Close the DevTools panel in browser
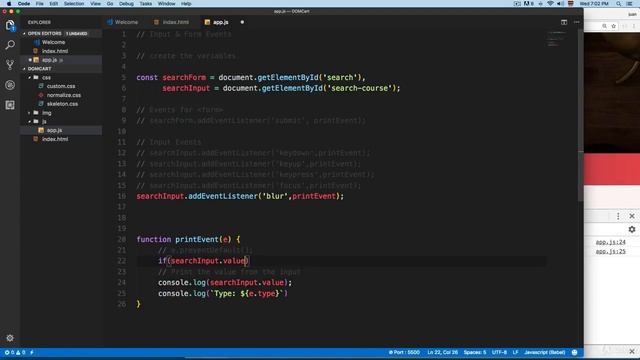This screenshot has width=640, height=360. (x=632, y=216)
